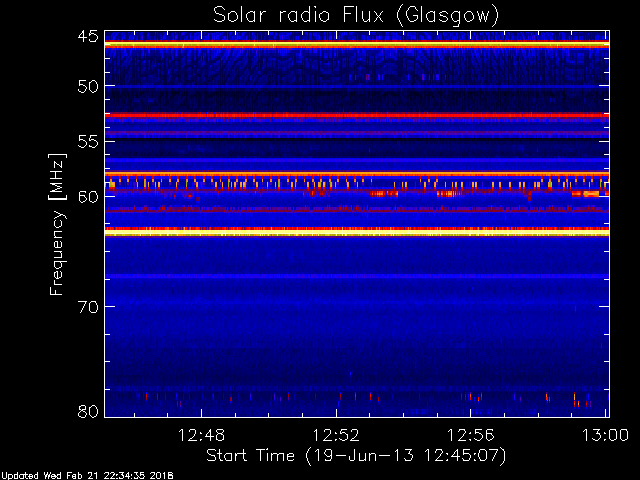Screen dimensions: 640x480
Task: Click the 60 frequency tick label
Action: (88, 197)
